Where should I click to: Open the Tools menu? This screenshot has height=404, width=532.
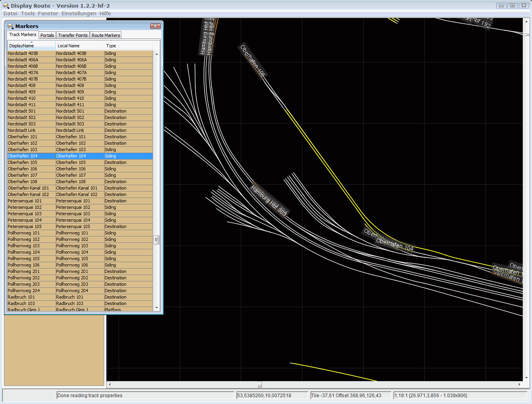click(x=28, y=13)
